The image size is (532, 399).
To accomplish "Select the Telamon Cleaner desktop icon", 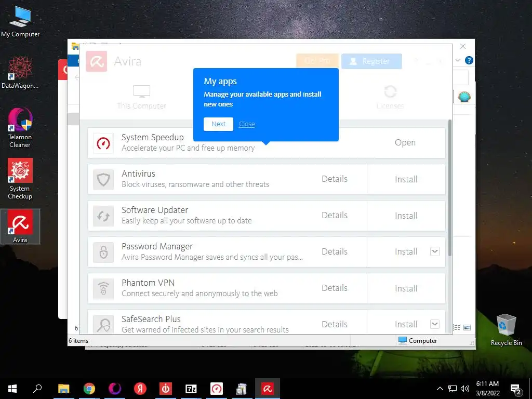I will pyautogui.click(x=20, y=128).
